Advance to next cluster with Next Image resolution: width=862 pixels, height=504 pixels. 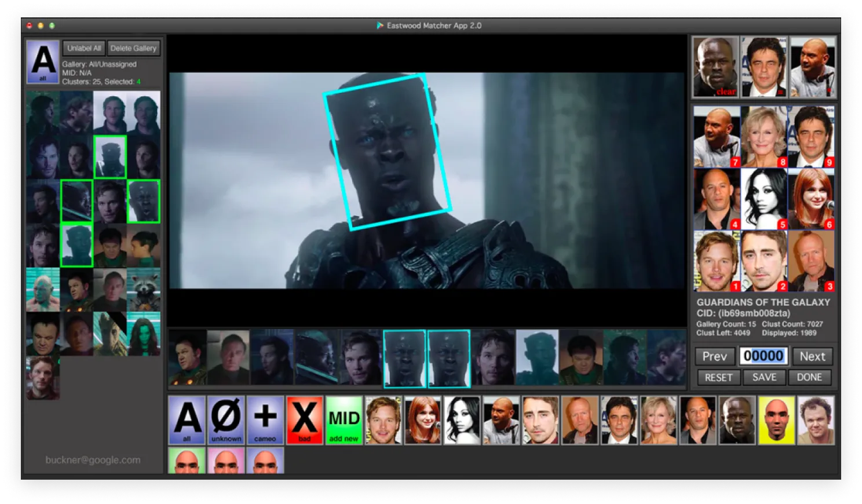[812, 356]
